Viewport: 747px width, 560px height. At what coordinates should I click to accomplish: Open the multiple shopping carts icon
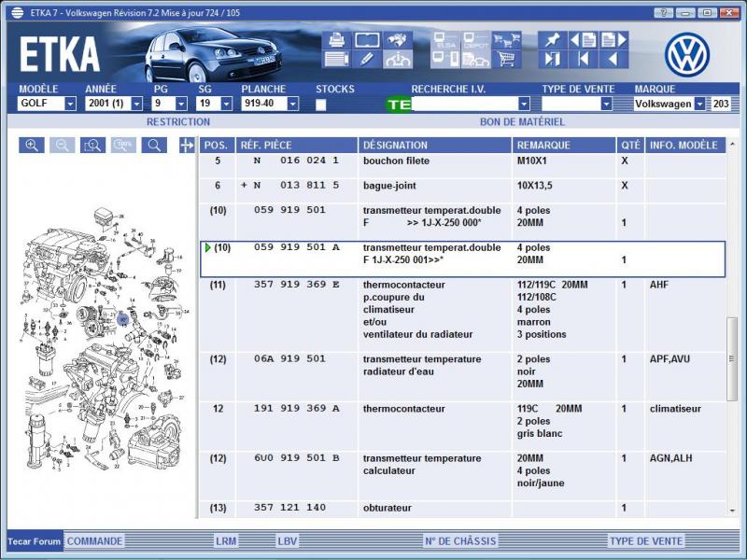pos(506,40)
